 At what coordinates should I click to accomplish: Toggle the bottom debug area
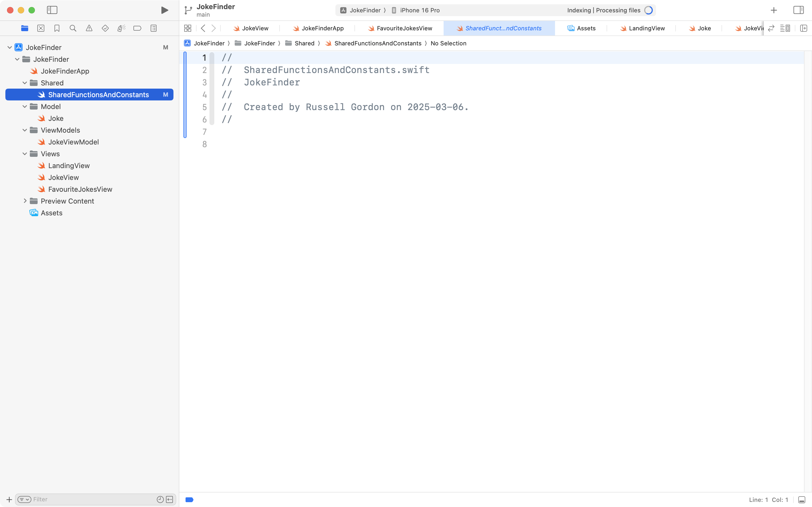coord(802,500)
